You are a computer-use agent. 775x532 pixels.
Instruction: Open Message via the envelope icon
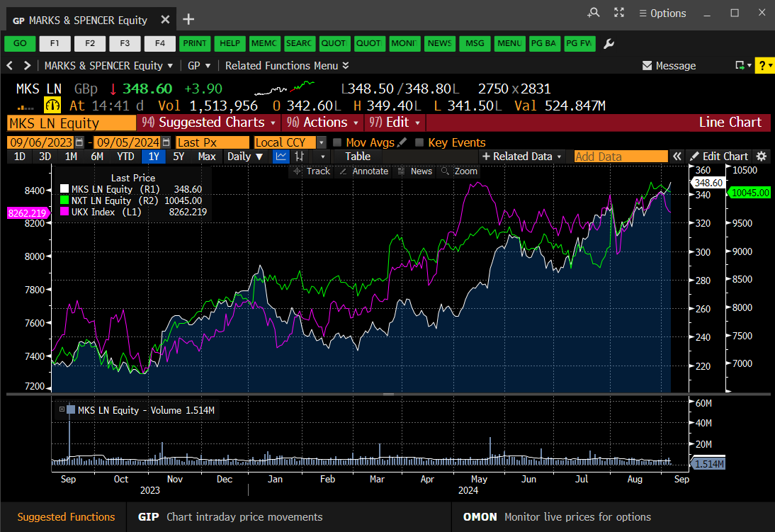tap(646, 65)
